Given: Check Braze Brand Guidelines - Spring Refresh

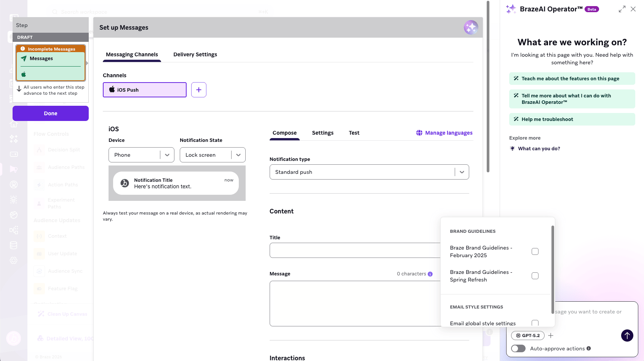Looking at the screenshot, I should [x=535, y=276].
